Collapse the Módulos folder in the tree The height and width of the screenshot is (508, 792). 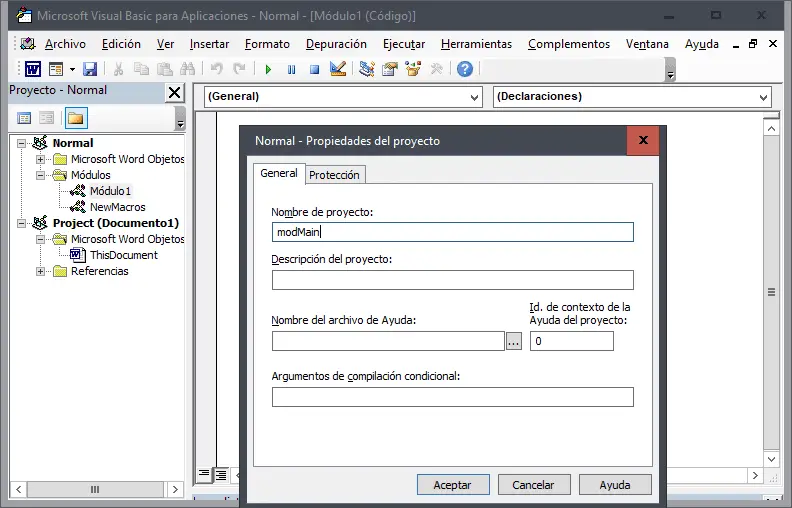[x=40, y=175]
